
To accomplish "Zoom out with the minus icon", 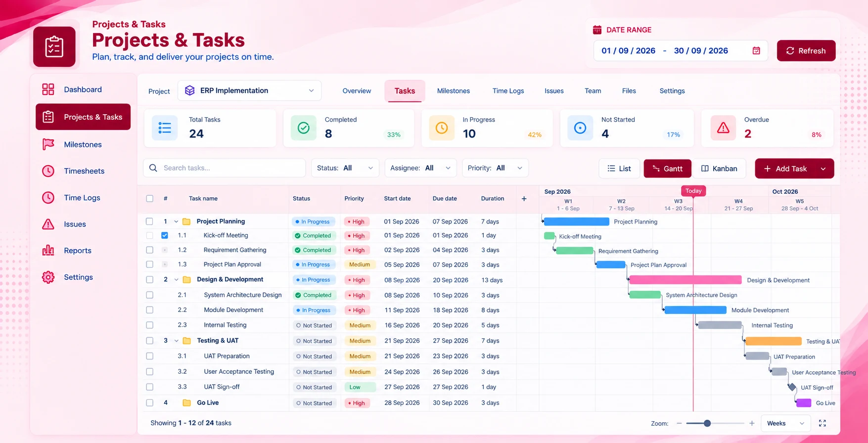I will click(x=679, y=423).
